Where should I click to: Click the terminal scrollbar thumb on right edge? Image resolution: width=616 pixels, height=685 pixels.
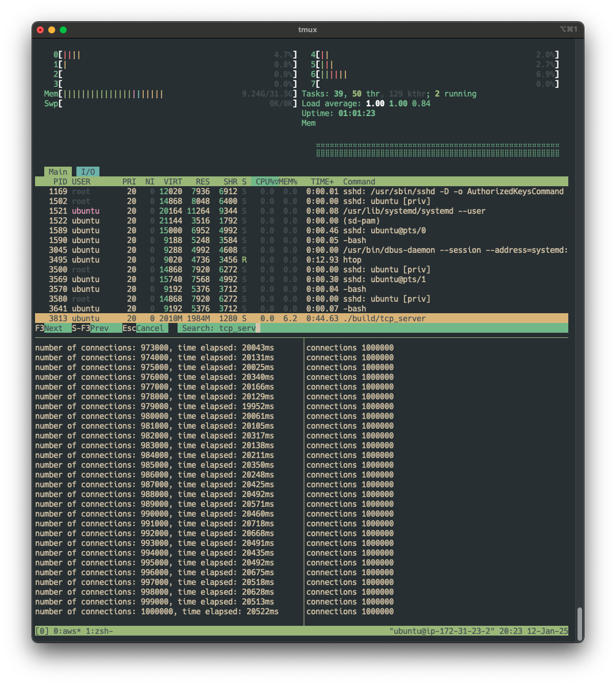pos(580,624)
